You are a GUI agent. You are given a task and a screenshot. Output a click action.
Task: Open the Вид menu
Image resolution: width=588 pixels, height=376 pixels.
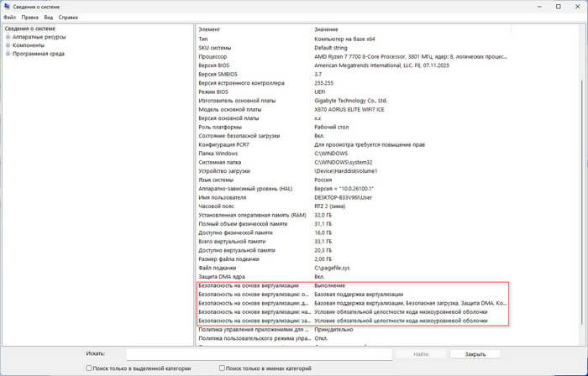pyautogui.click(x=50, y=17)
